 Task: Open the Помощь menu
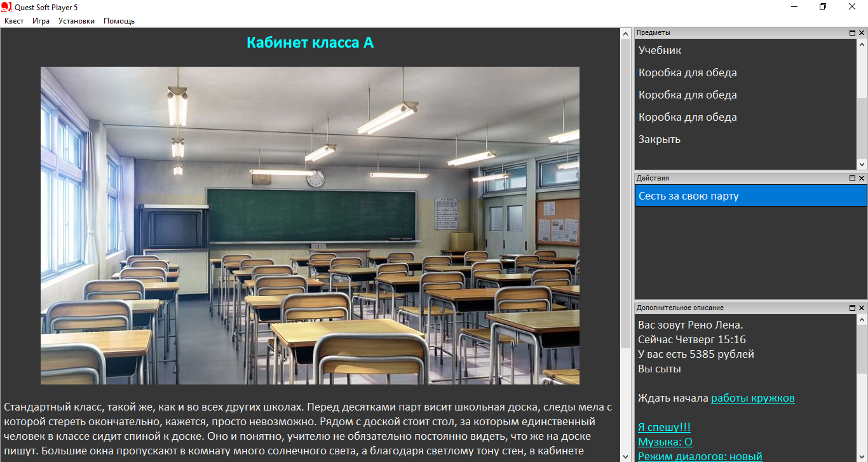tap(119, 21)
